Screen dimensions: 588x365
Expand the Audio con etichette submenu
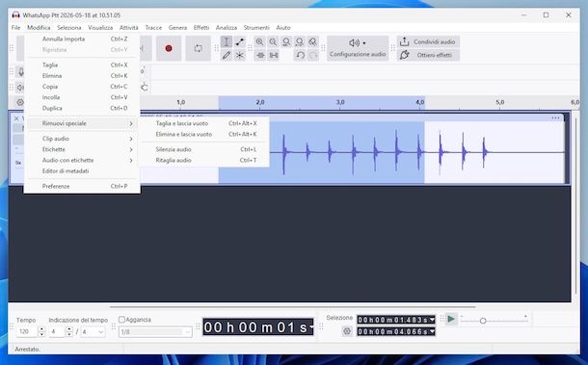click(x=82, y=161)
